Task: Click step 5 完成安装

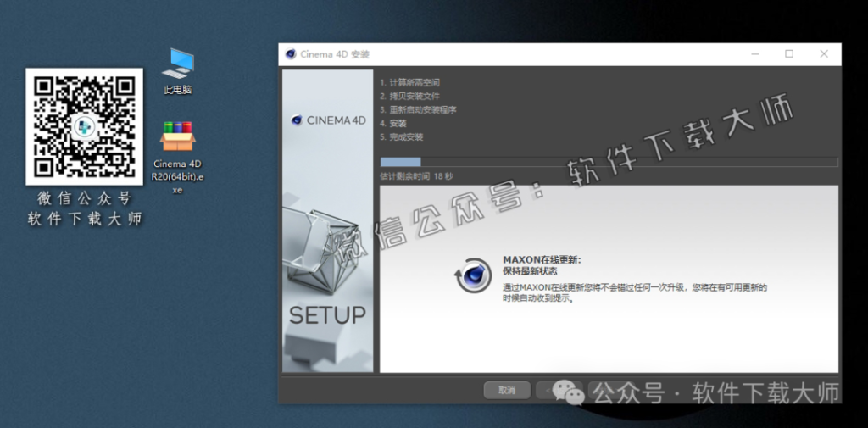Action: (x=401, y=136)
